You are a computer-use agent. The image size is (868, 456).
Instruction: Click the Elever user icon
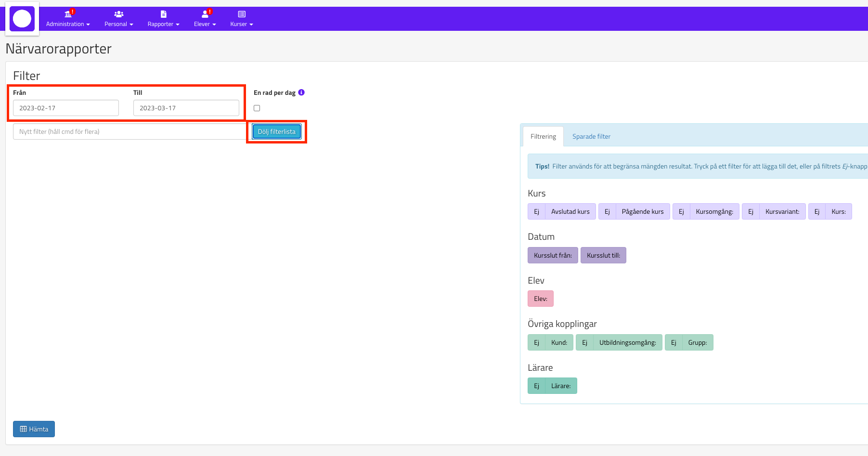coord(205,14)
